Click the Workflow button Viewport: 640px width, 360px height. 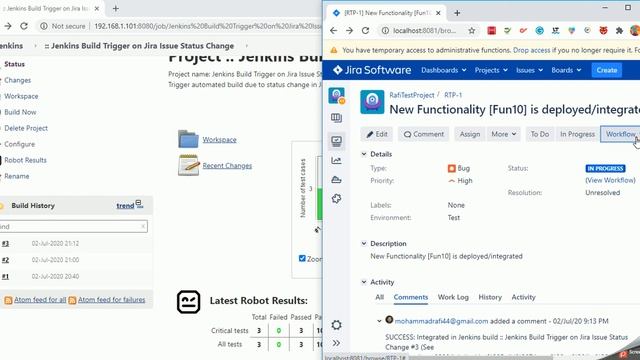(620, 134)
